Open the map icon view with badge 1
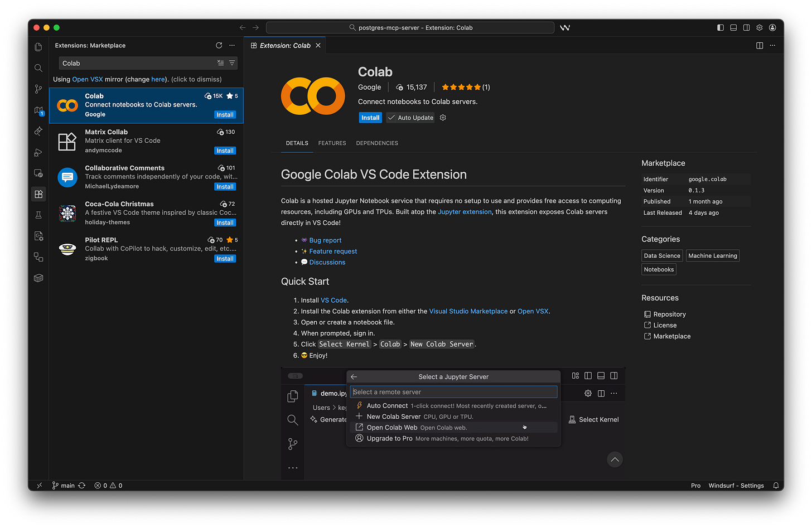The height and width of the screenshot is (528, 812). (38, 110)
